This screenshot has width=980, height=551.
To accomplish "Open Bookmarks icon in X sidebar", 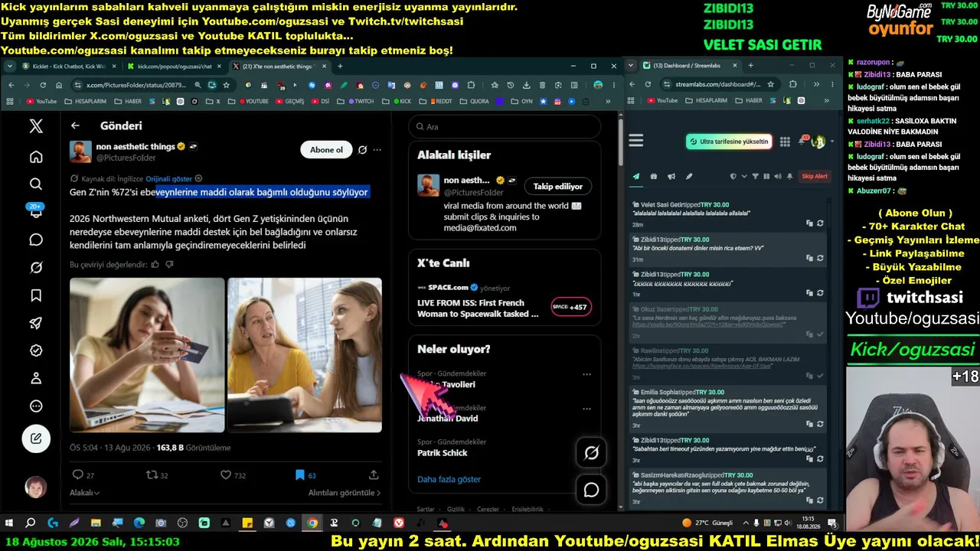I will tap(36, 295).
